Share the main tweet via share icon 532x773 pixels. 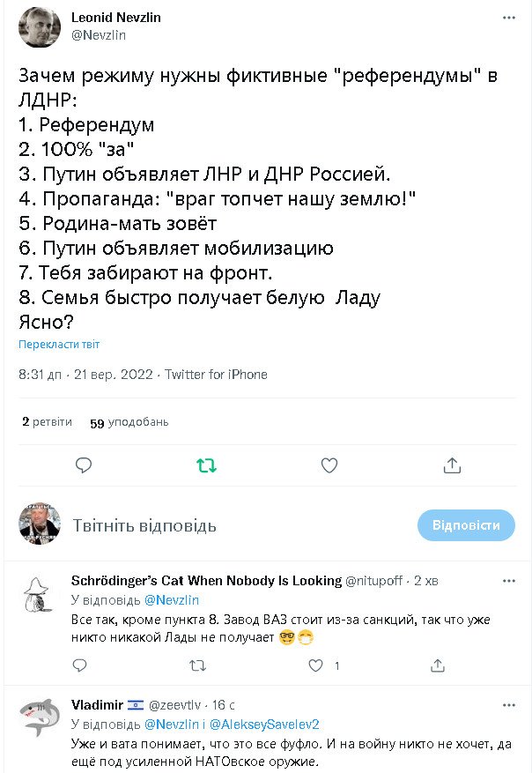452,465
